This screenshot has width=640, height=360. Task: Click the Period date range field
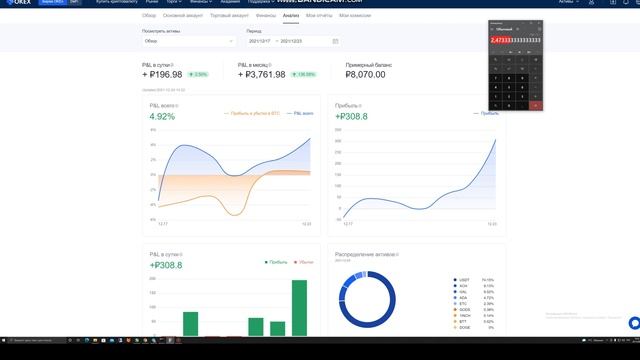(x=293, y=41)
